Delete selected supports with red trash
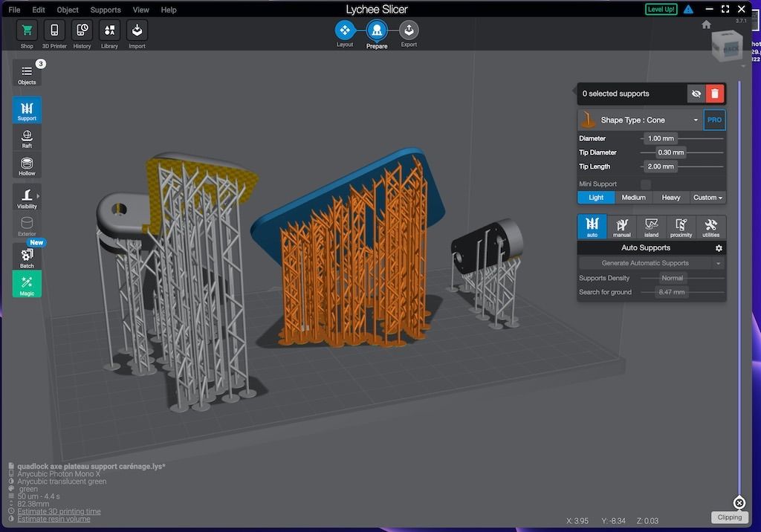The width and height of the screenshot is (761, 532). coord(715,94)
